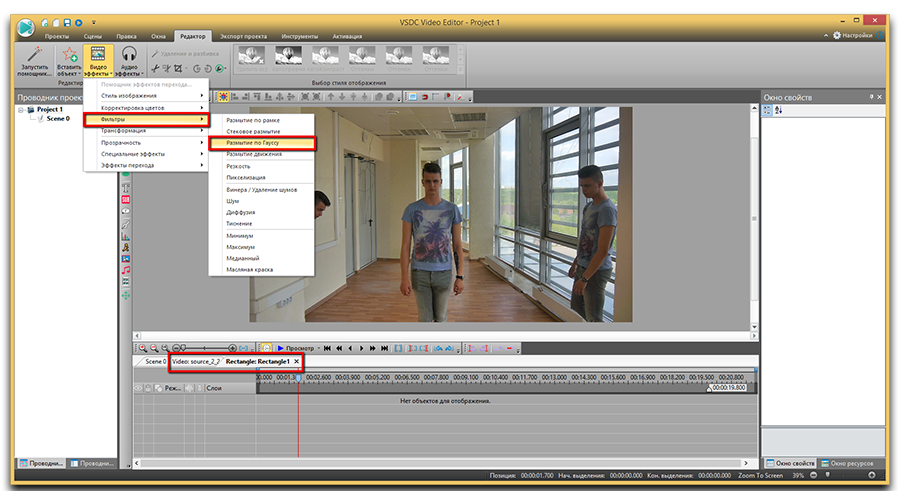Choose the Масляная краска filter
The height and width of the screenshot is (491, 900).
click(x=262, y=269)
